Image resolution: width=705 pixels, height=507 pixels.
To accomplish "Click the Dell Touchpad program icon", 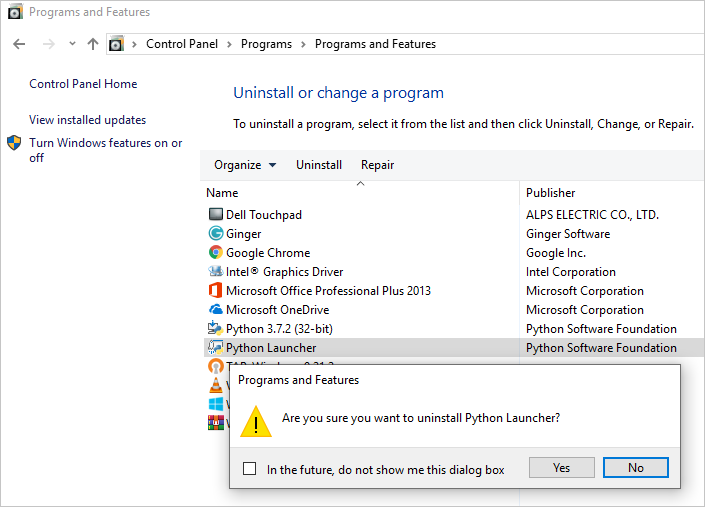I will tap(215, 215).
